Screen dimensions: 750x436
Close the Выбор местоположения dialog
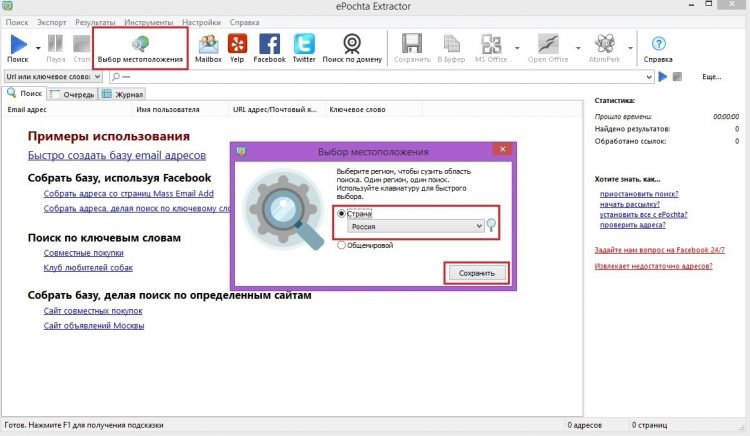tap(502, 149)
